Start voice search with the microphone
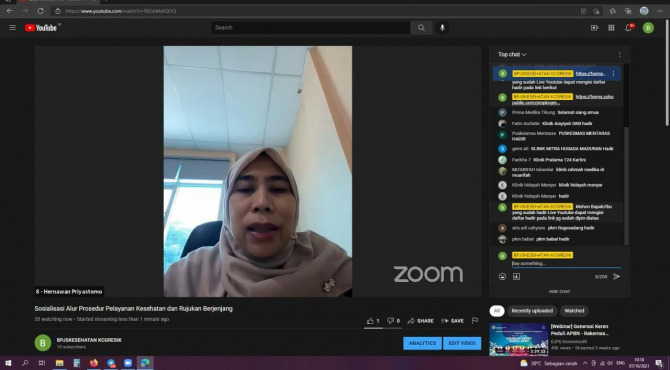 [x=442, y=28]
